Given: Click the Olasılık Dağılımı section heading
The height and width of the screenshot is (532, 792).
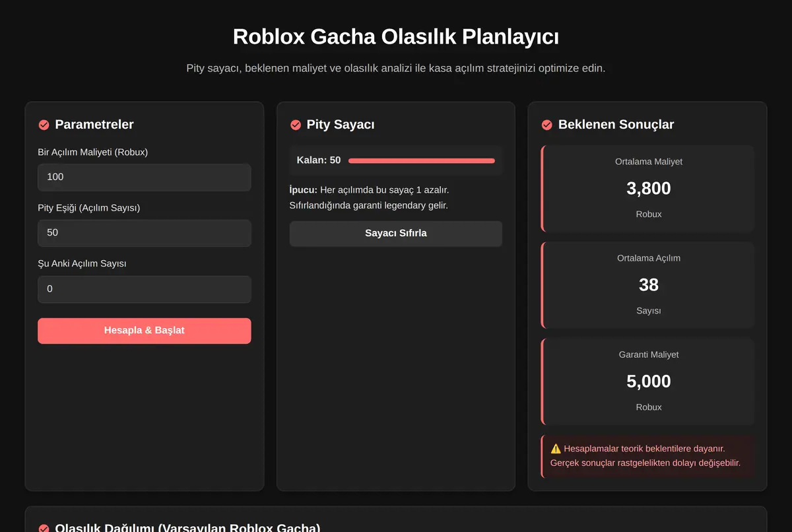Looking at the screenshot, I should (x=187, y=528).
